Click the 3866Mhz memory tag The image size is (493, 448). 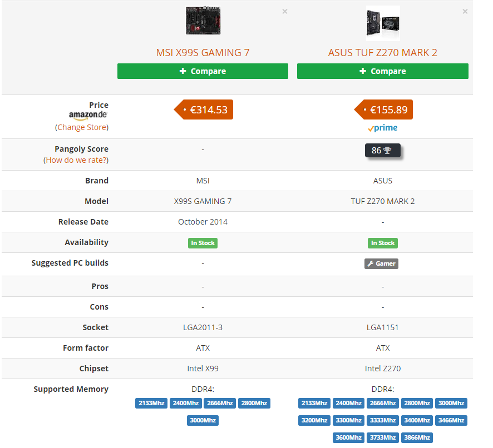417,437
